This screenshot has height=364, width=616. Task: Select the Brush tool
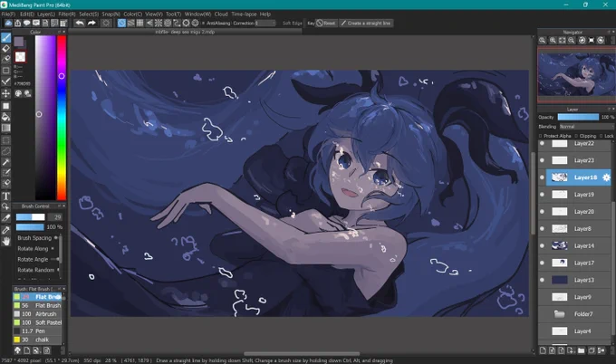pyautogui.click(x=6, y=38)
